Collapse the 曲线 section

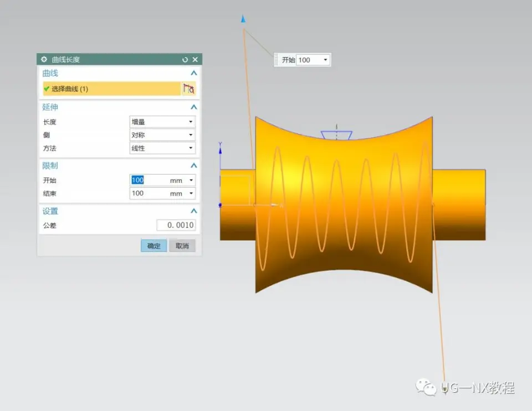(194, 73)
